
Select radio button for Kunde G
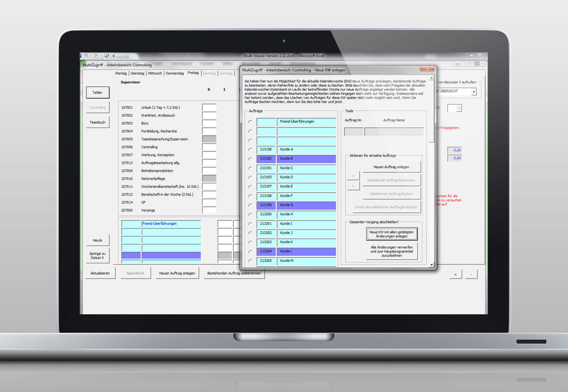coord(250,205)
